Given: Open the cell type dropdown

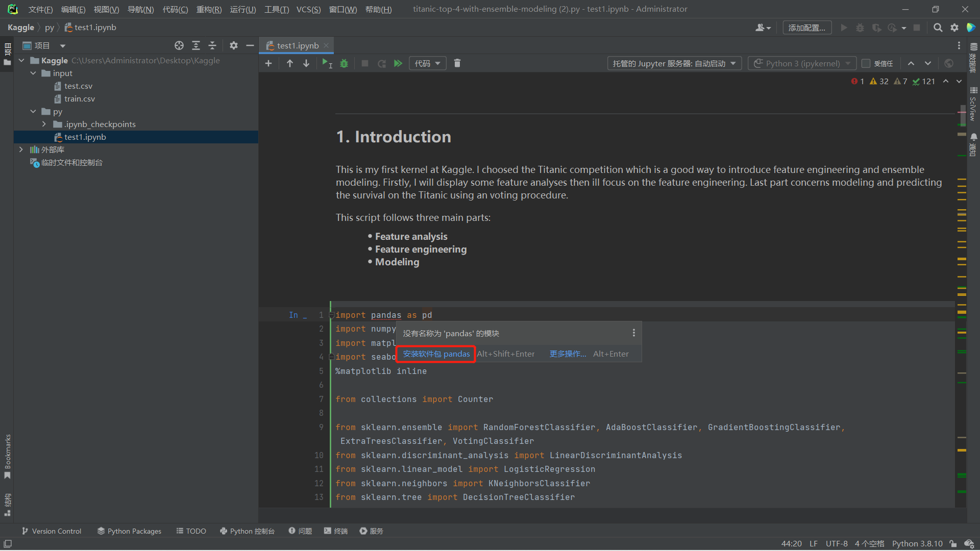Looking at the screenshot, I should [428, 63].
